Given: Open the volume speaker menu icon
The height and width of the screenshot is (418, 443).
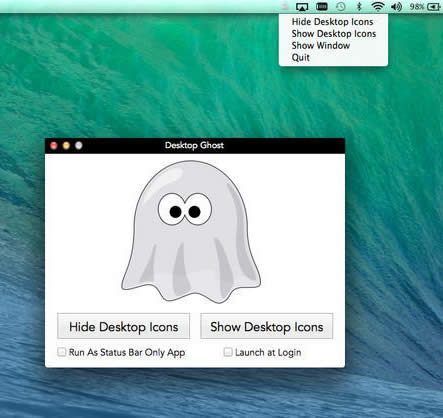Looking at the screenshot, I should click(396, 6).
